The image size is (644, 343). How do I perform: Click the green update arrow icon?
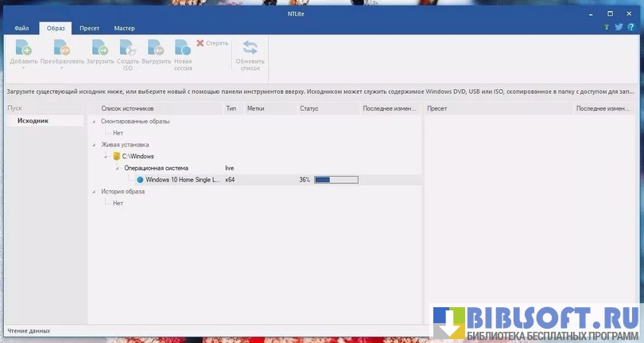pyautogui.click(x=607, y=27)
